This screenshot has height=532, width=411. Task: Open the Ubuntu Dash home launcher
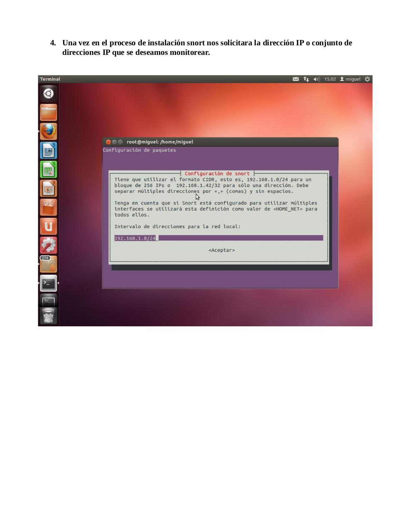pyautogui.click(x=49, y=94)
